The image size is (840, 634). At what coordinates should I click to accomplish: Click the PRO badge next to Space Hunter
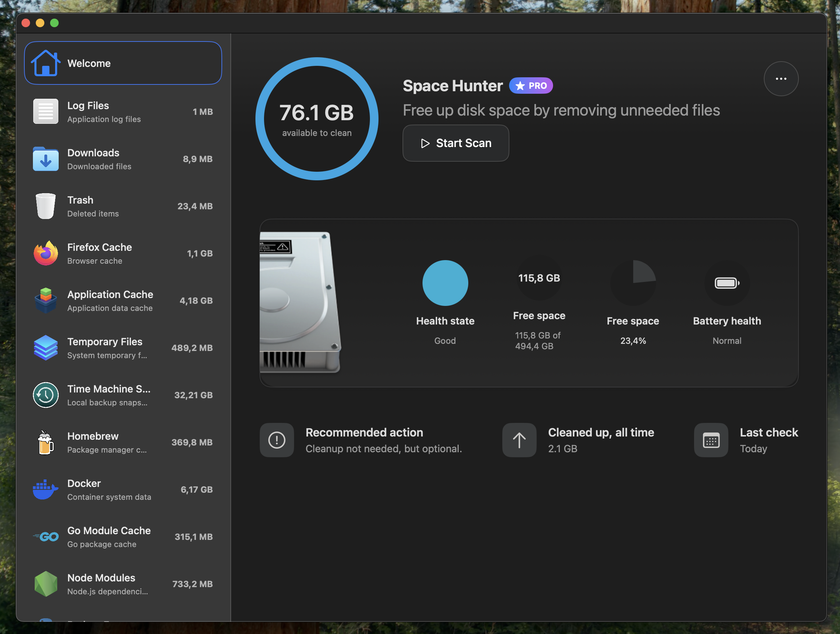click(x=531, y=86)
